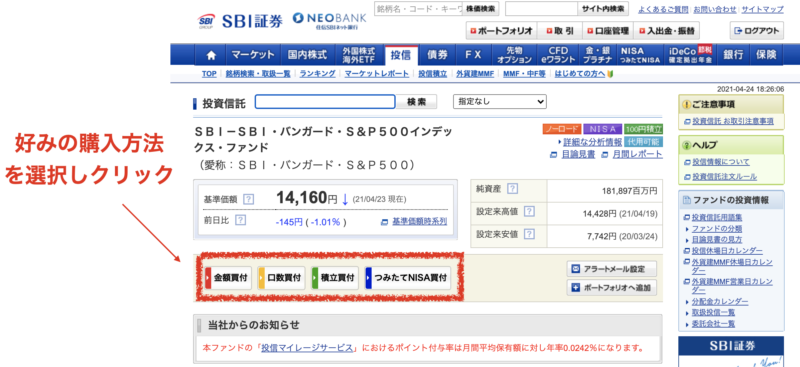The image size is (800, 367).
Task: Click the NEOBANK logo
Action: tap(329, 20)
